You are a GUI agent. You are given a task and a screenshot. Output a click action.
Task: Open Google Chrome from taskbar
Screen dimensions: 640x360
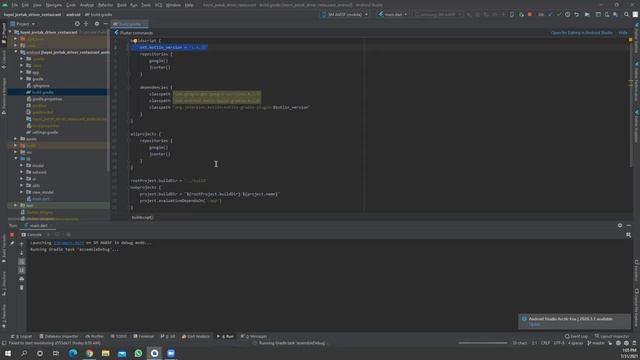[89, 353]
